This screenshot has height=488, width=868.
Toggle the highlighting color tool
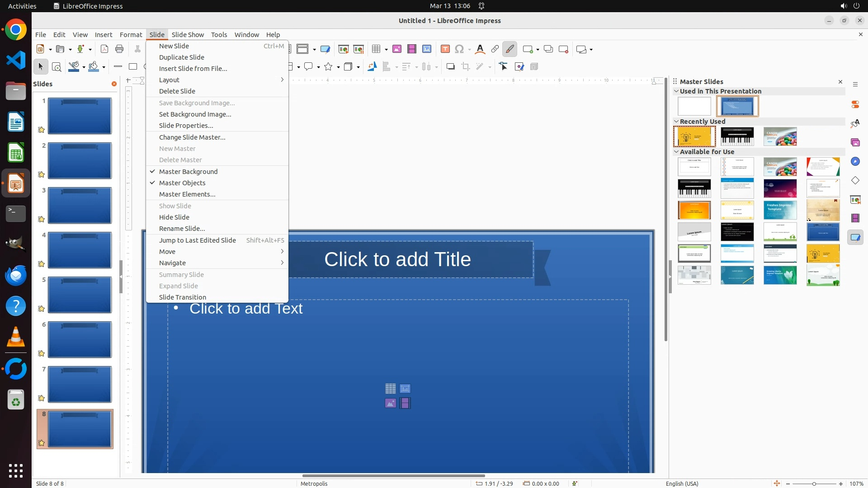coord(510,49)
